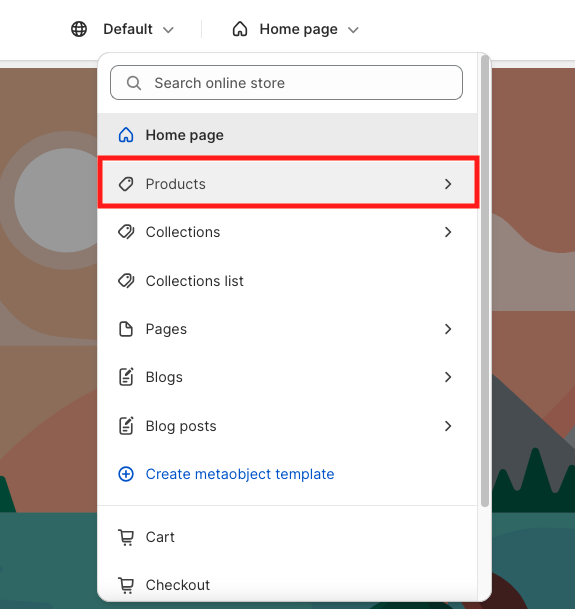
Task: Select the Checkout template
Action: point(288,585)
